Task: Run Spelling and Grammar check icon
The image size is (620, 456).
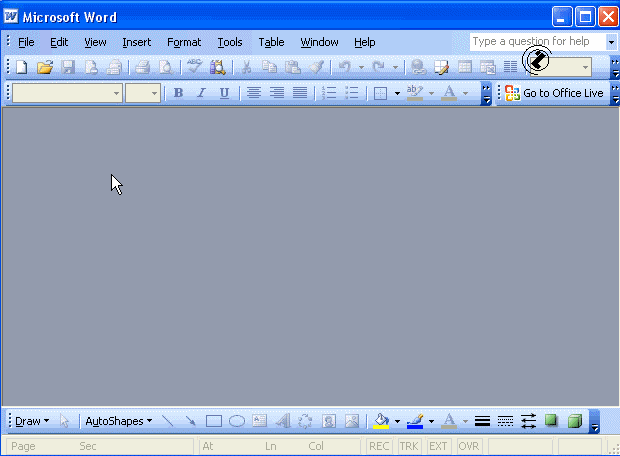Action: tap(194, 66)
